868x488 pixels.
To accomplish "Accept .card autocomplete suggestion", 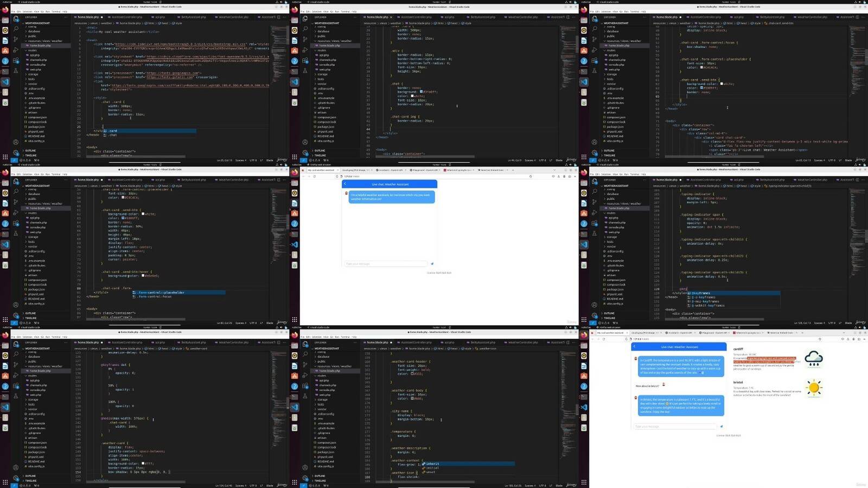I will click(149, 131).
